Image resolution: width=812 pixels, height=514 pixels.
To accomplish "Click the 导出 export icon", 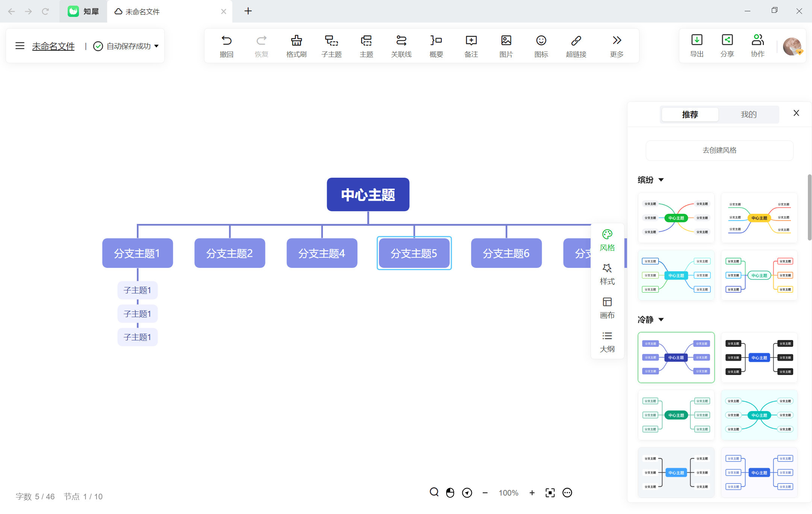I will click(697, 45).
